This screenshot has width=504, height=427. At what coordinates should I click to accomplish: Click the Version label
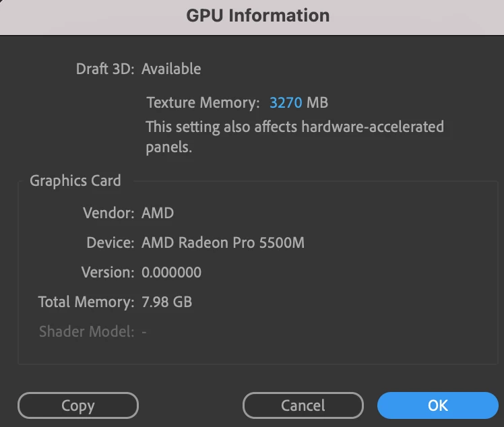108,273
